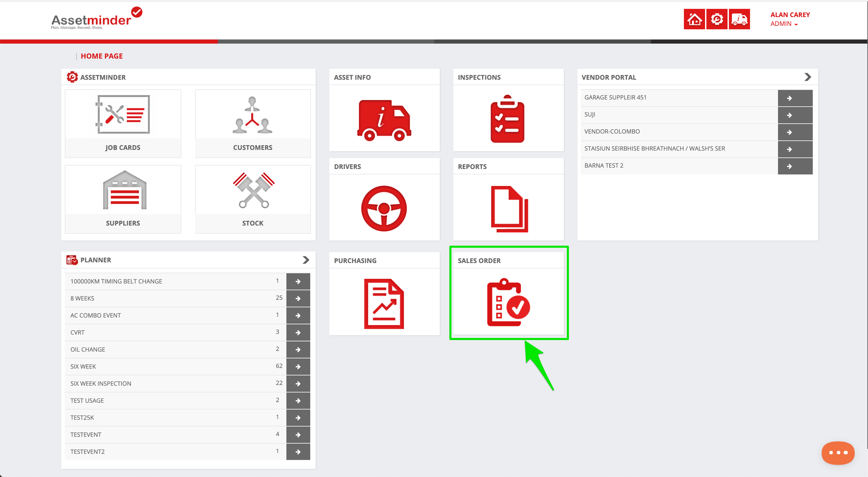Open Vendor-Colombo arrow button
This screenshot has width=868, height=477.
pos(795,132)
